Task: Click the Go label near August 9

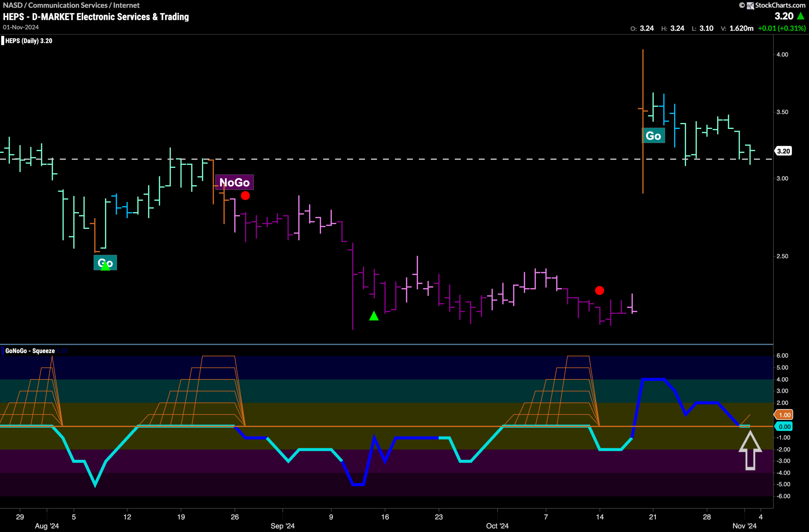Action: pyautogui.click(x=105, y=262)
